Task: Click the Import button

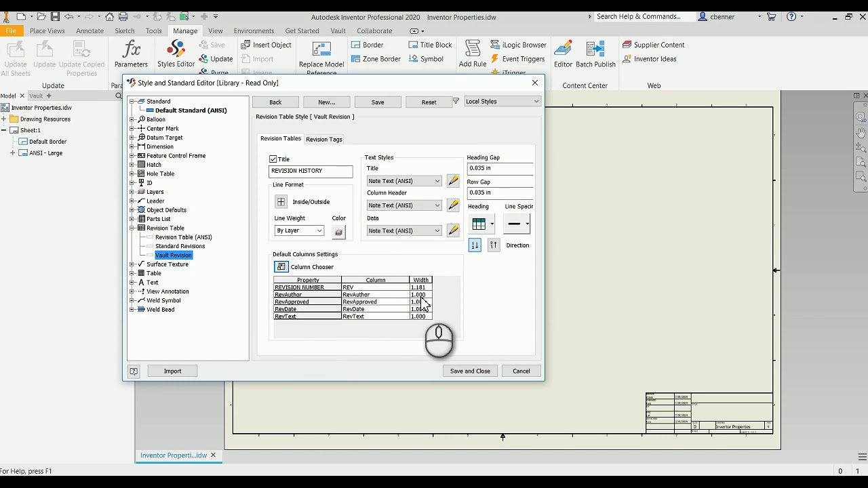Action: click(172, 371)
